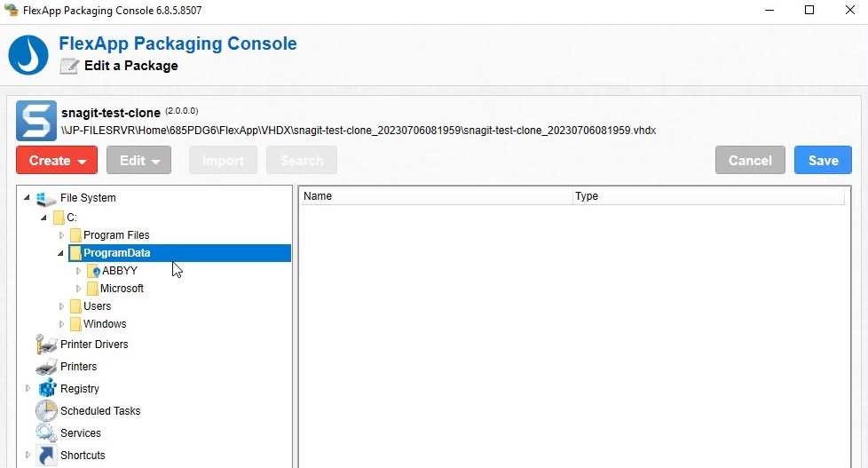The height and width of the screenshot is (468, 868).
Task: Save the package
Action: pos(823,160)
